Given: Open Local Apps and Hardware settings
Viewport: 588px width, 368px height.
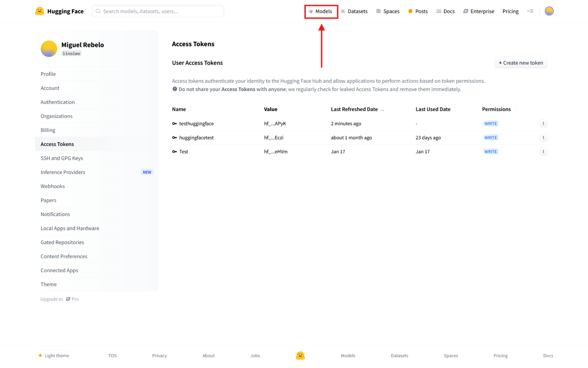Looking at the screenshot, I should (96, 228).
